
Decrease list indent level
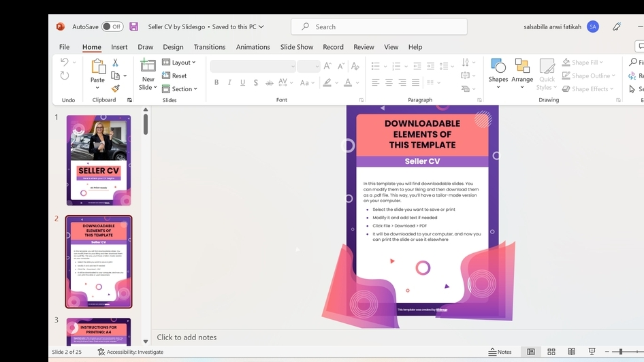click(x=417, y=66)
